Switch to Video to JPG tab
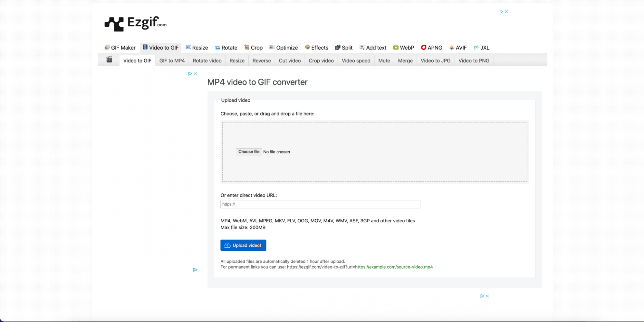The image size is (644, 322). point(436,60)
